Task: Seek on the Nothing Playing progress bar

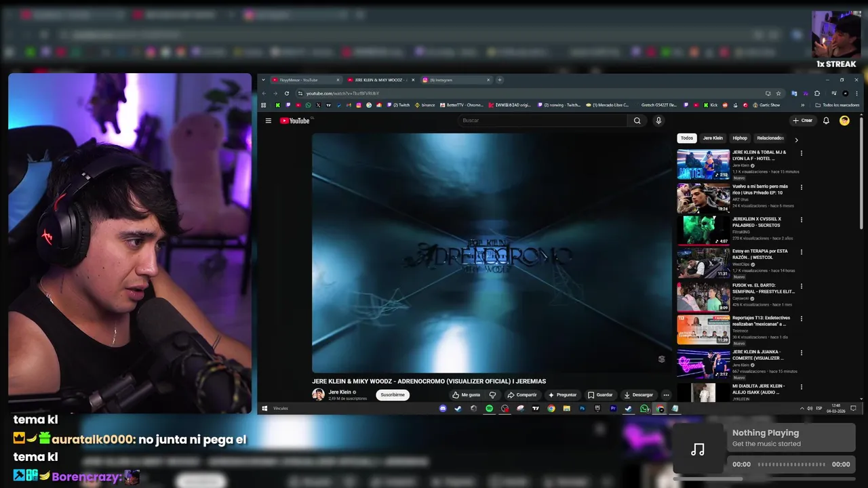Action: pos(791,464)
